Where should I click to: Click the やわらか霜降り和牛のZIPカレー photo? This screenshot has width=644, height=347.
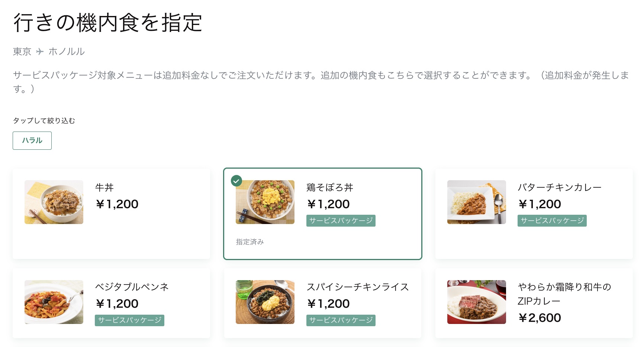click(476, 302)
